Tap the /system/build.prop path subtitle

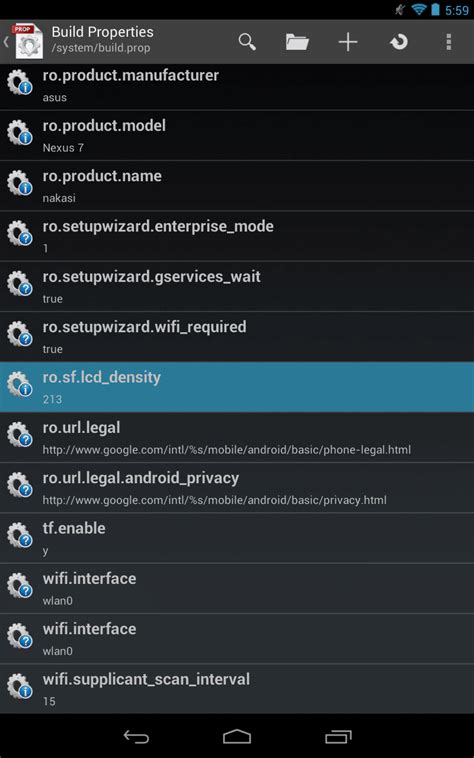(101, 48)
